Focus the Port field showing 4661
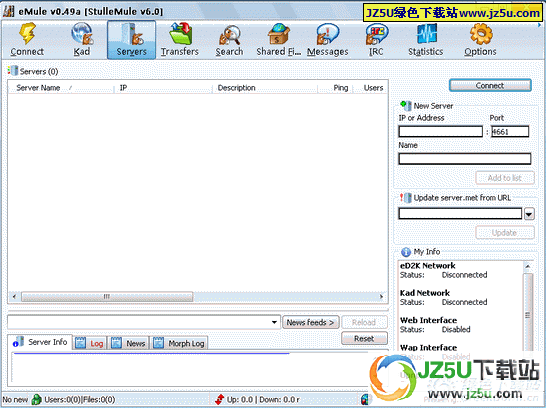546x408 pixels. (510, 132)
